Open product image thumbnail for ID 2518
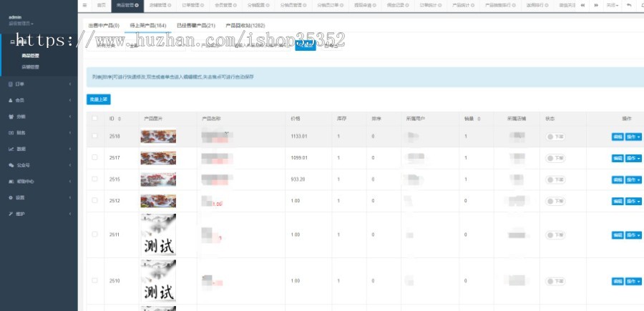The width and height of the screenshot is (644, 311). point(158,137)
